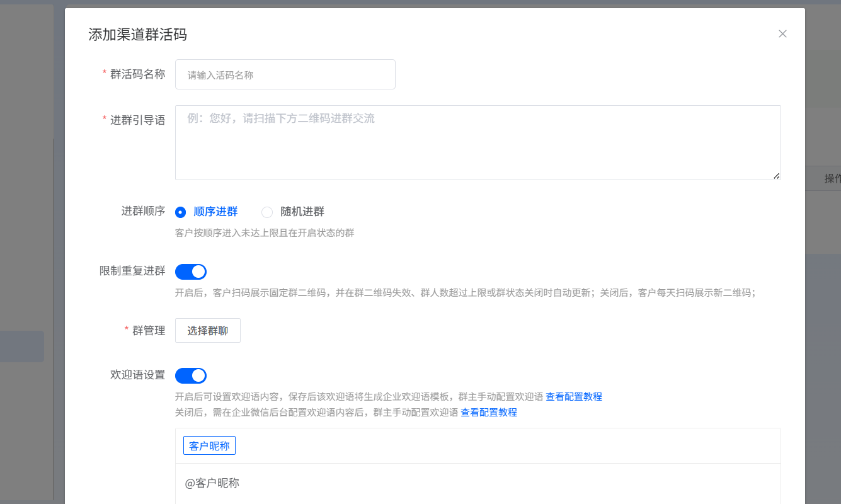This screenshot has height=504, width=841.
Task: Focus the 进群引导语 text area
Action: tap(478, 142)
